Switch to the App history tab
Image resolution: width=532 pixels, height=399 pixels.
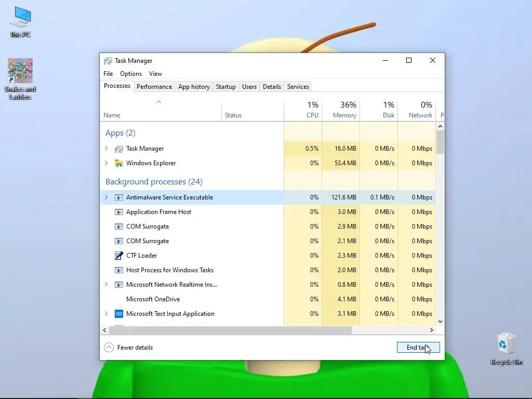(194, 87)
